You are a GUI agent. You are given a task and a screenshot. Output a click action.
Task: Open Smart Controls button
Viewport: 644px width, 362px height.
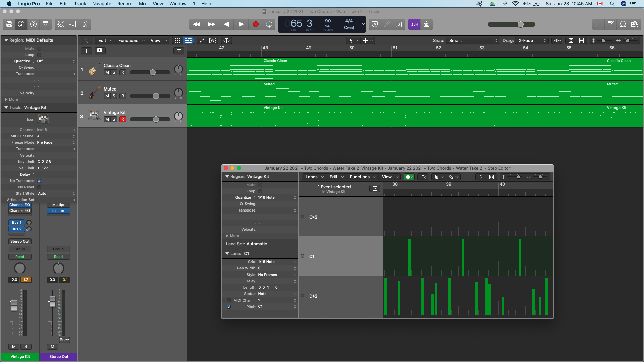pyautogui.click(x=61, y=24)
